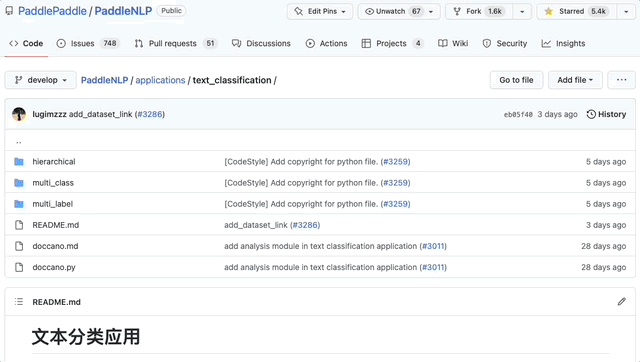This screenshot has width=640, height=362.
Task: Click the pencil edit README icon
Action: click(x=621, y=302)
